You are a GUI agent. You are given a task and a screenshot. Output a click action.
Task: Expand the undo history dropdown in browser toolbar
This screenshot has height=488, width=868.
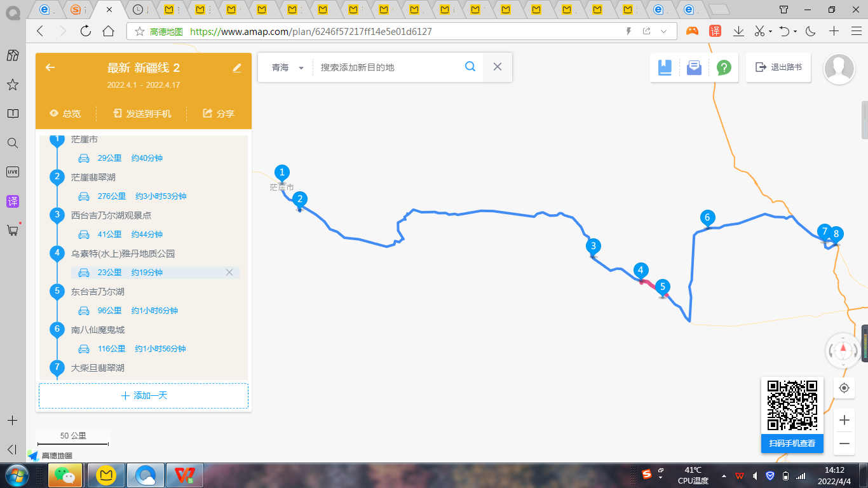coord(795,31)
